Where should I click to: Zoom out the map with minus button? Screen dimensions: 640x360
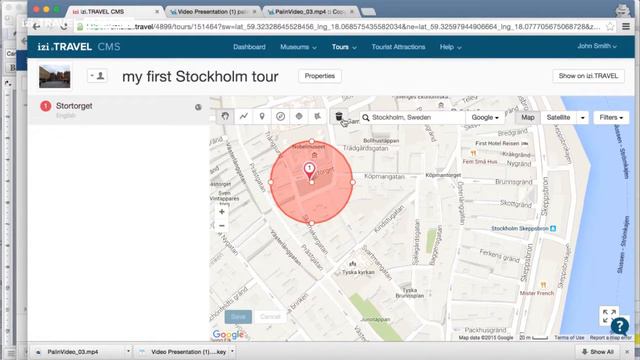click(x=222, y=226)
